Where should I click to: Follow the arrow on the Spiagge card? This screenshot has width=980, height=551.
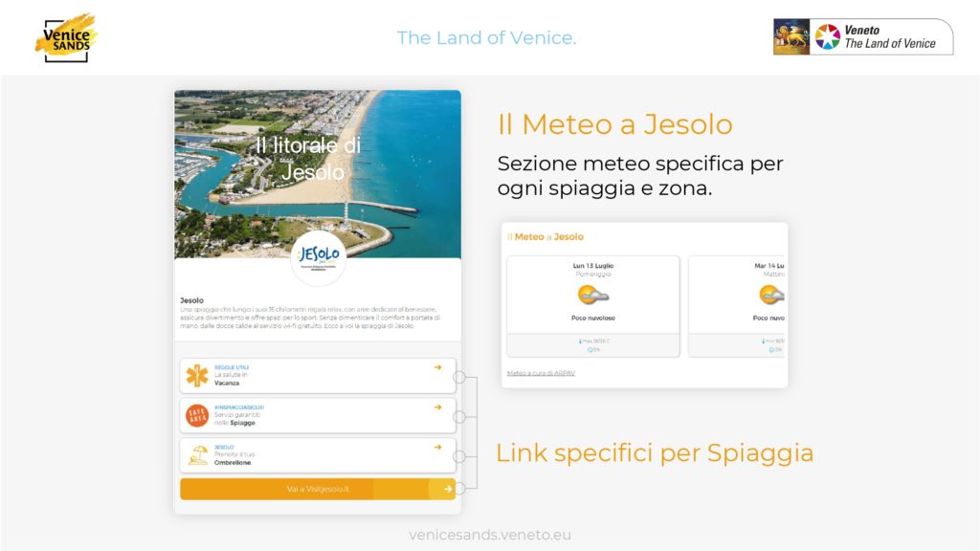437,408
